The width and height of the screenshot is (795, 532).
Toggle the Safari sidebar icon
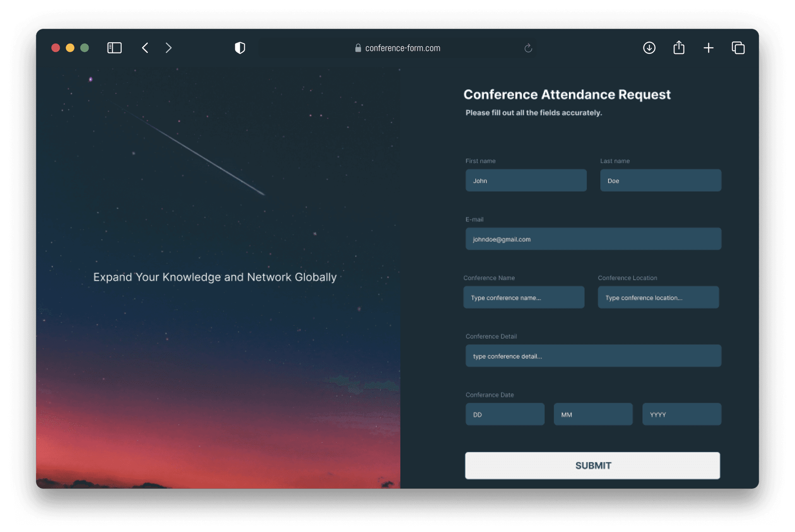tap(114, 48)
